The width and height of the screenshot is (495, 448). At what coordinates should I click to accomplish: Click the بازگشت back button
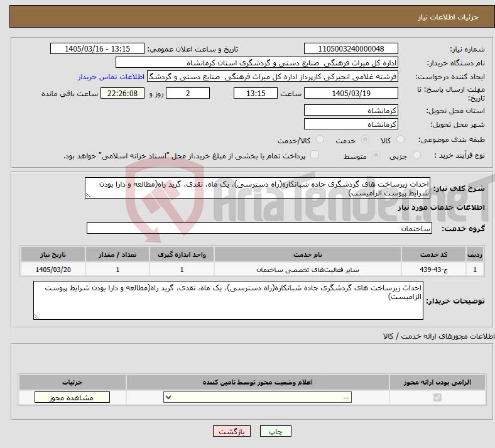point(232,431)
